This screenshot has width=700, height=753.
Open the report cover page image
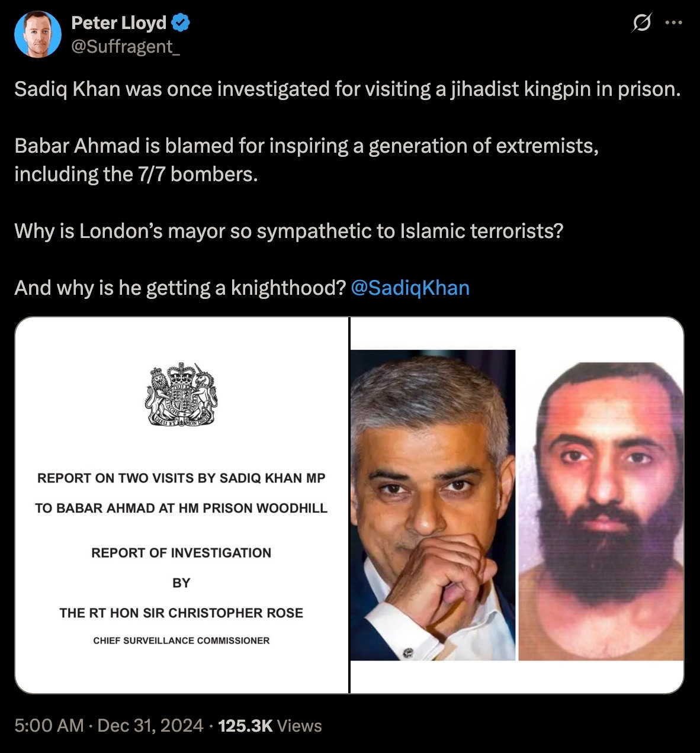(182, 505)
